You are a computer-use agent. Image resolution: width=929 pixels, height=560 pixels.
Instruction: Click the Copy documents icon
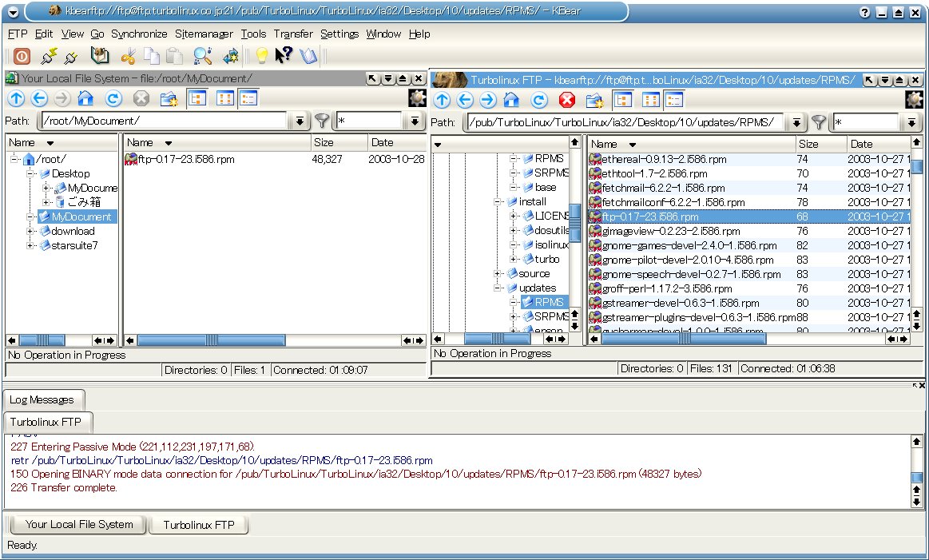tap(152, 56)
